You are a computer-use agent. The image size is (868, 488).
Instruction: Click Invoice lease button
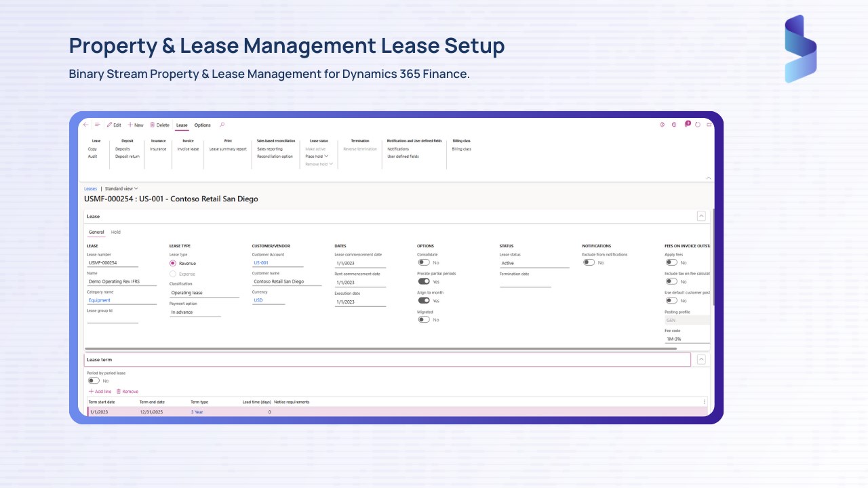[188, 149]
